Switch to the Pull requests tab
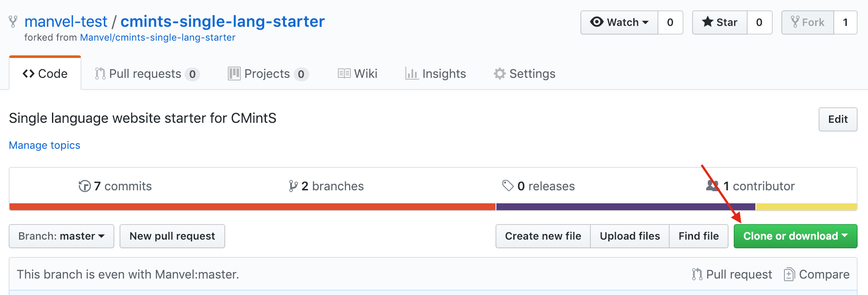The image size is (868, 295). (x=147, y=74)
